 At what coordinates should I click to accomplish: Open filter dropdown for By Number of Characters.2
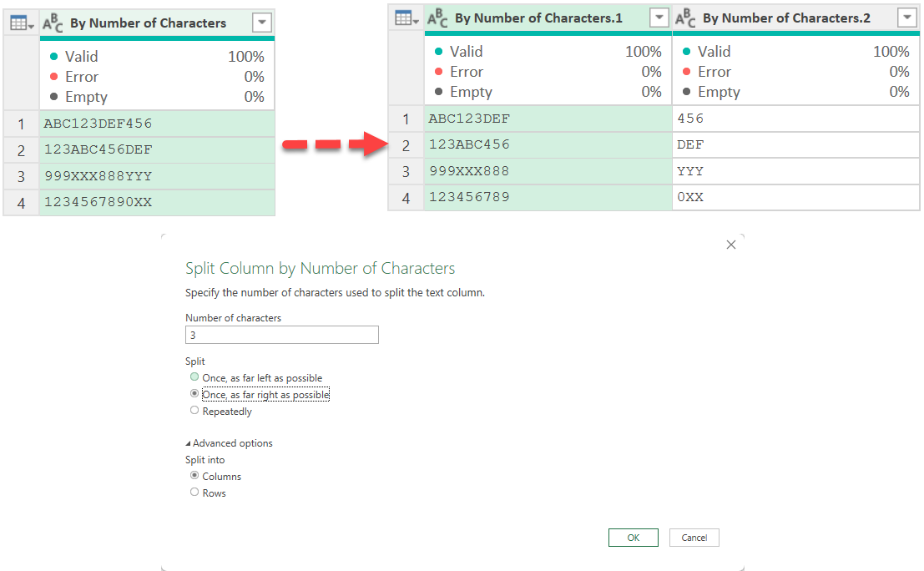click(x=906, y=18)
